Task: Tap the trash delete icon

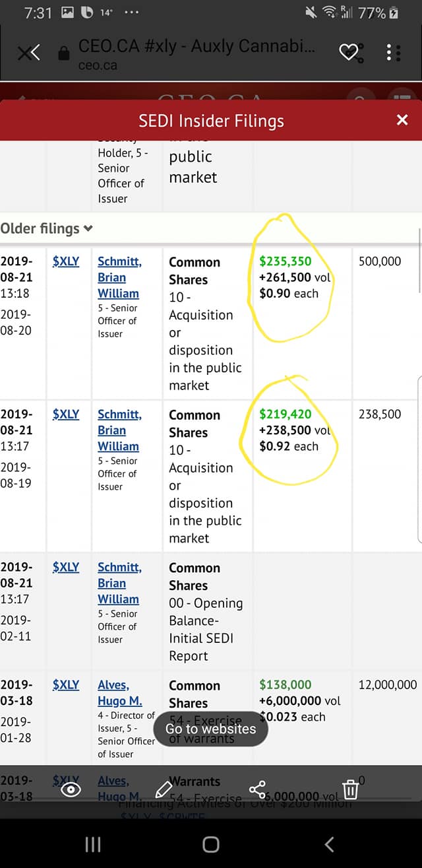Action: [351, 789]
